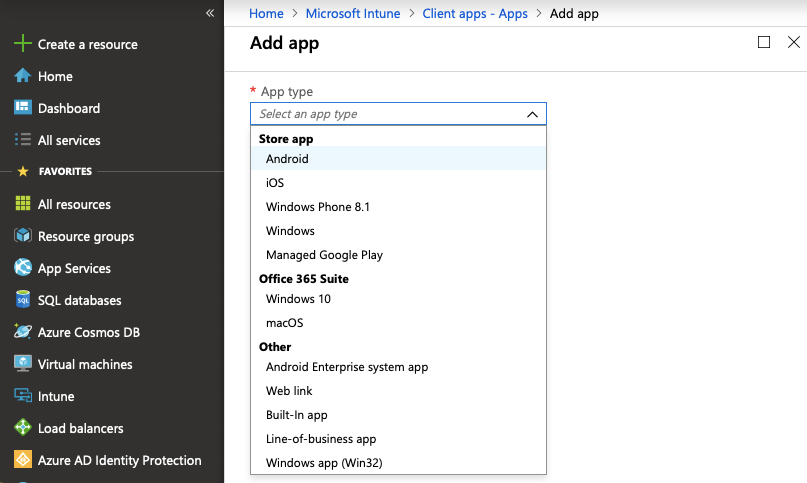
Task: Open Azure AD Identity Protection label
Action: tap(119, 460)
